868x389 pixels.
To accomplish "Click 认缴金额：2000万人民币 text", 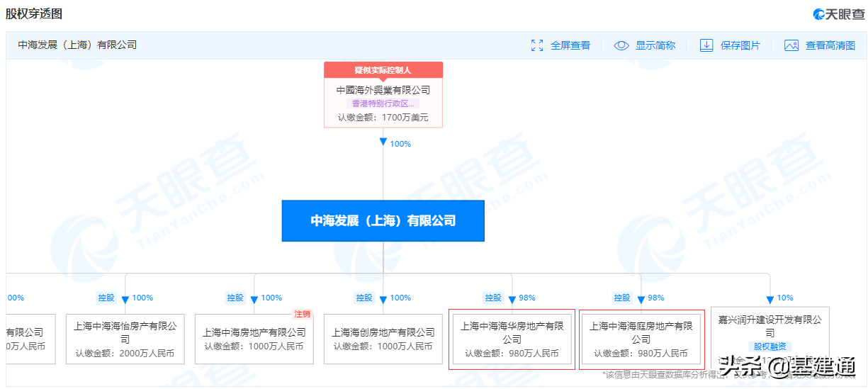I will tap(125, 353).
